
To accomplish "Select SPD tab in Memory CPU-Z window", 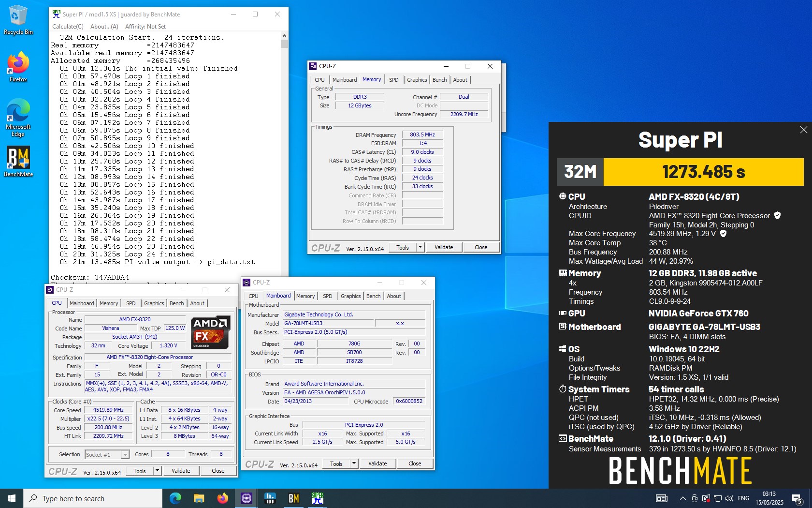I will (394, 80).
